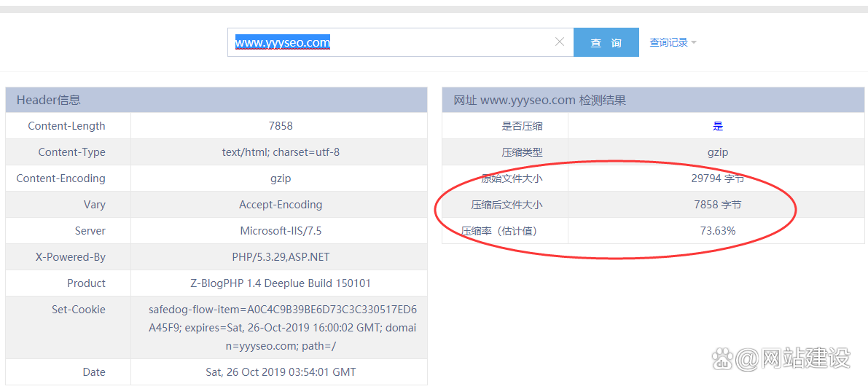
Task: Select the gzip 压缩类型 value
Action: click(717, 152)
